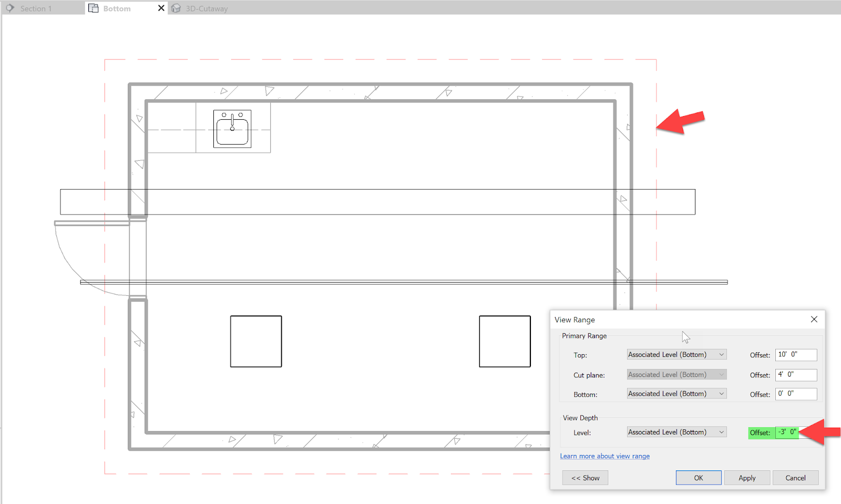Close the View Range dialog

814,319
